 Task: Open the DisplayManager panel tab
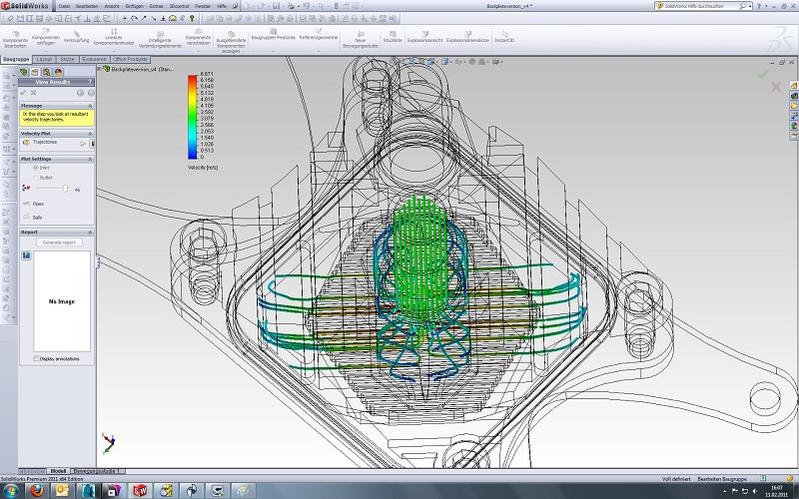(x=58, y=72)
